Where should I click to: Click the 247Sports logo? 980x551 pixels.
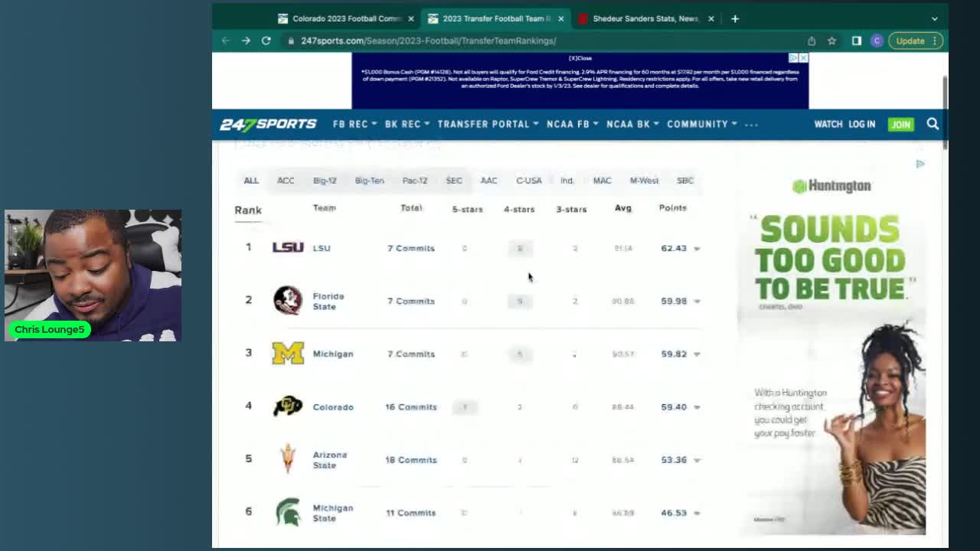coord(268,124)
